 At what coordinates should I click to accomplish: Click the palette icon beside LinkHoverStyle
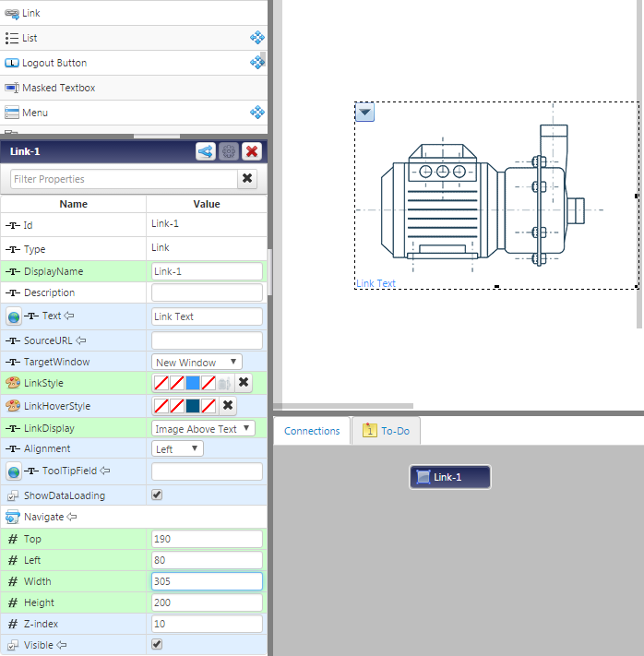point(13,406)
